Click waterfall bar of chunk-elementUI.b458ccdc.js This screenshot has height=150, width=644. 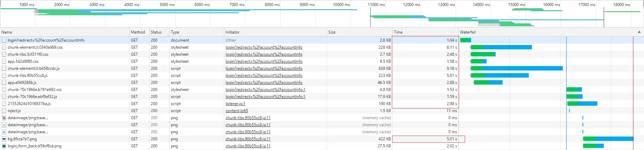[516, 68]
